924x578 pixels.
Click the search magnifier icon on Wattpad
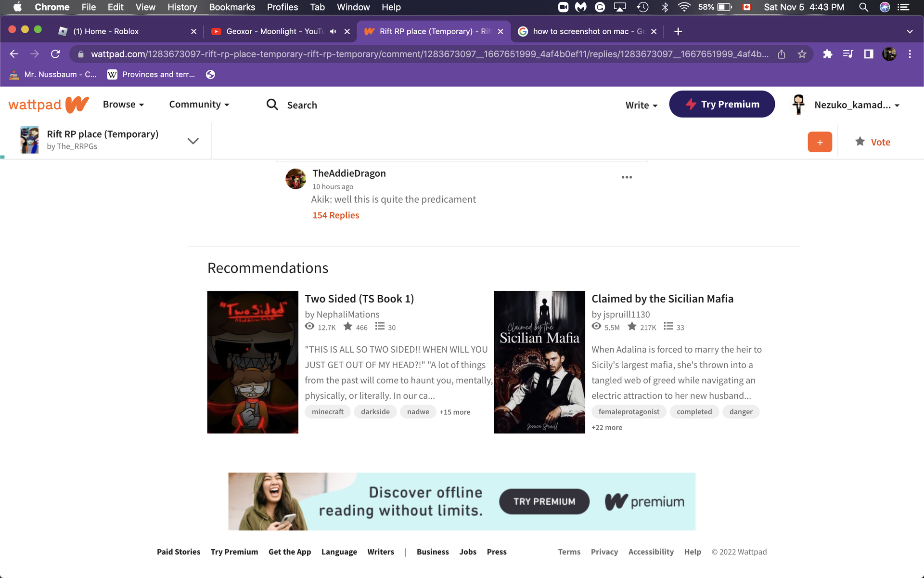click(x=272, y=105)
